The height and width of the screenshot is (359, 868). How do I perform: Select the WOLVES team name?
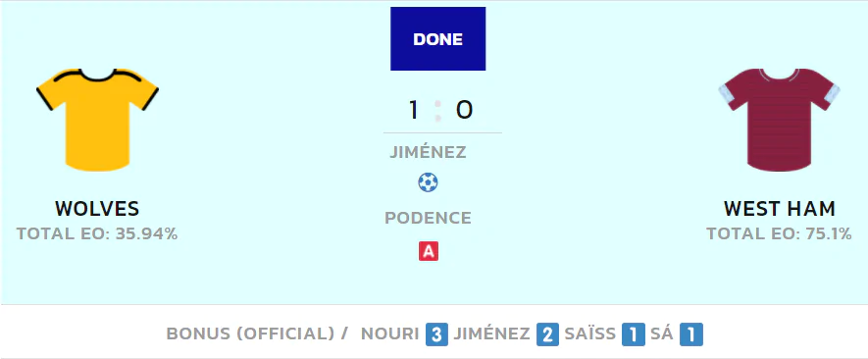click(x=97, y=209)
